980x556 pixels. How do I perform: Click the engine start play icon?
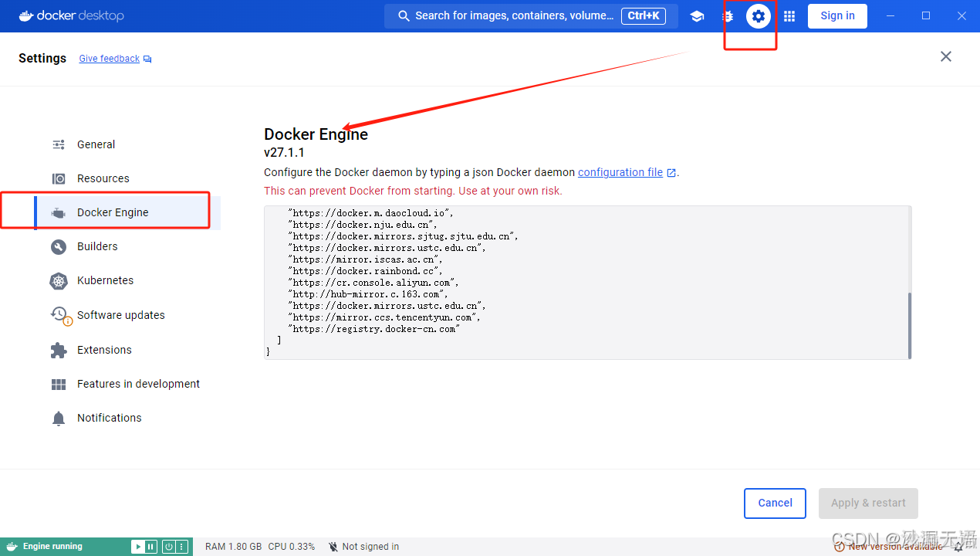(x=137, y=547)
